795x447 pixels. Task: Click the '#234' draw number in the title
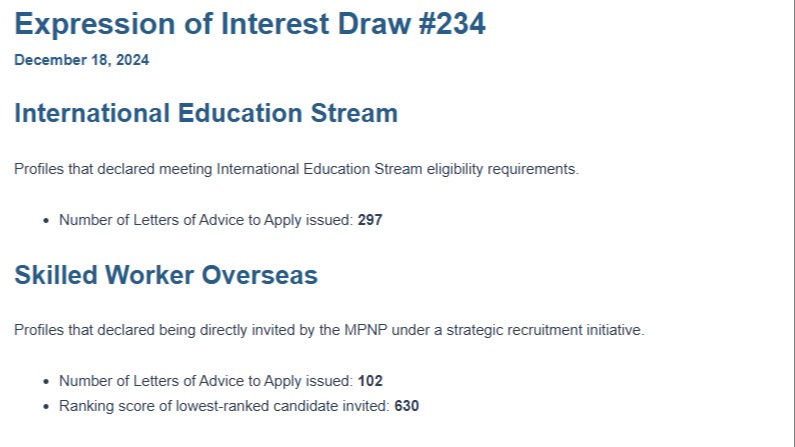point(452,24)
